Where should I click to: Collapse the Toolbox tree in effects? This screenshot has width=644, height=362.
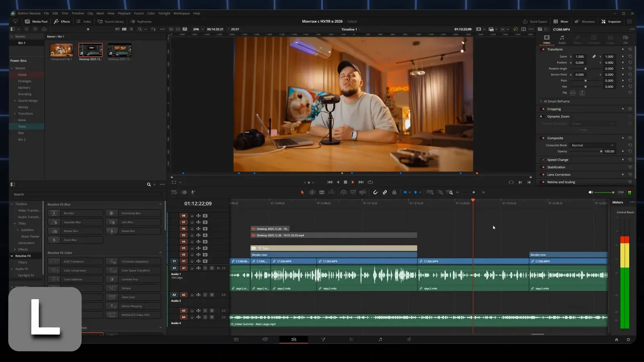[12, 204]
